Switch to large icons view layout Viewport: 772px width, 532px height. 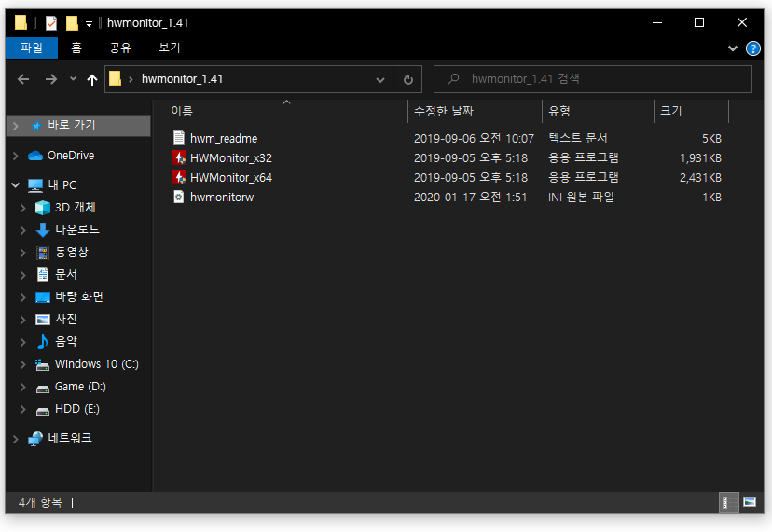(x=750, y=502)
